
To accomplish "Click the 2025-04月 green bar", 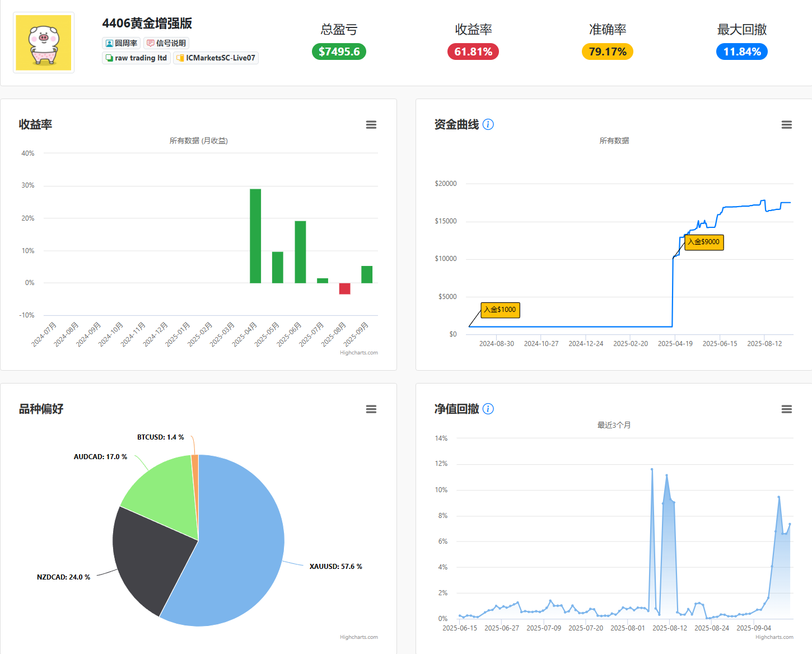I will [x=255, y=236].
